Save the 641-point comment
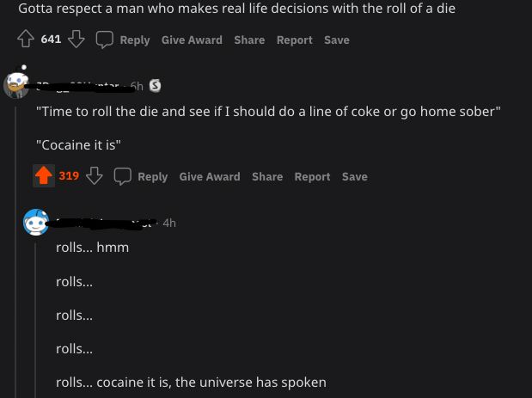The height and width of the screenshot is (398, 532). [x=337, y=40]
